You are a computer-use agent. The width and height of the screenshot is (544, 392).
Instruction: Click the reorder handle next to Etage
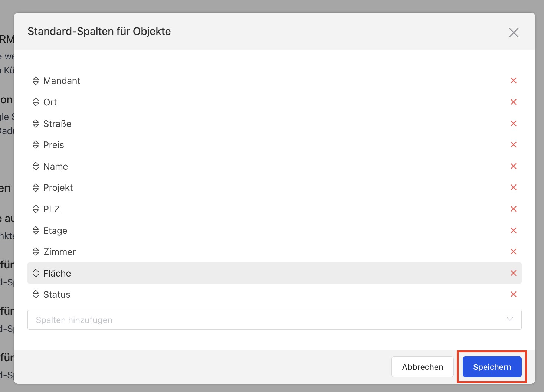point(36,231)
